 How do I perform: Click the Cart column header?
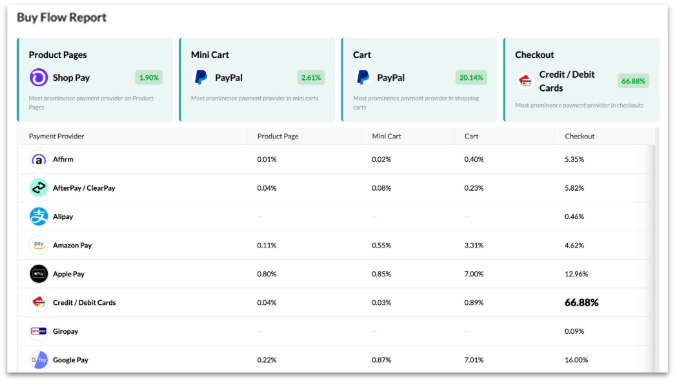coord(471,136)
